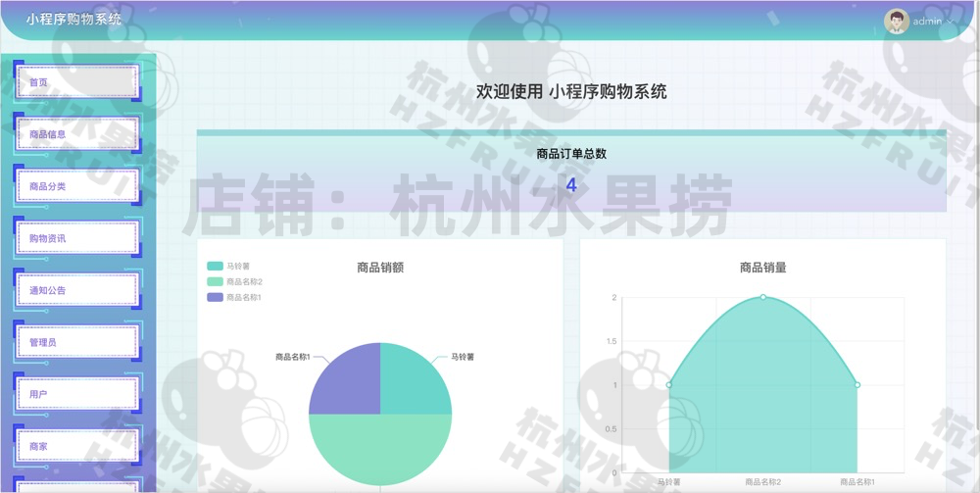The height and width of the screenshot is (493, 980).
Task: Click the purple 商品名称1 pie slice
Action: click(350, 382)
